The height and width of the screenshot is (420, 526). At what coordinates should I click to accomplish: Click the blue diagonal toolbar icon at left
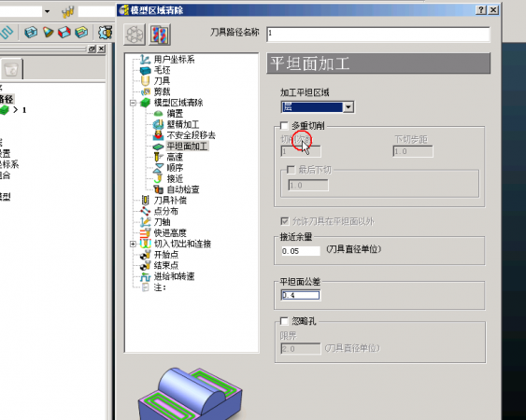coord(7,32)
